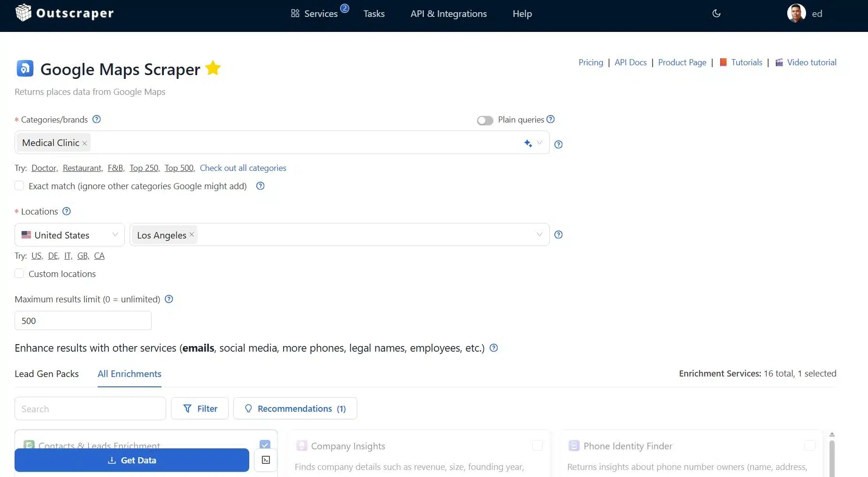Click the AI sparkle icon in categories field
Viewport: 868px width, 477px height.
tap(528, 143)
